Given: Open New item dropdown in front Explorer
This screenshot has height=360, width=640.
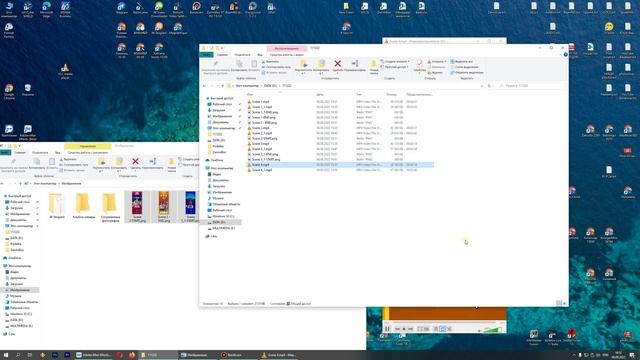Looking at the screenshot, I should click(x=395, y=62).
